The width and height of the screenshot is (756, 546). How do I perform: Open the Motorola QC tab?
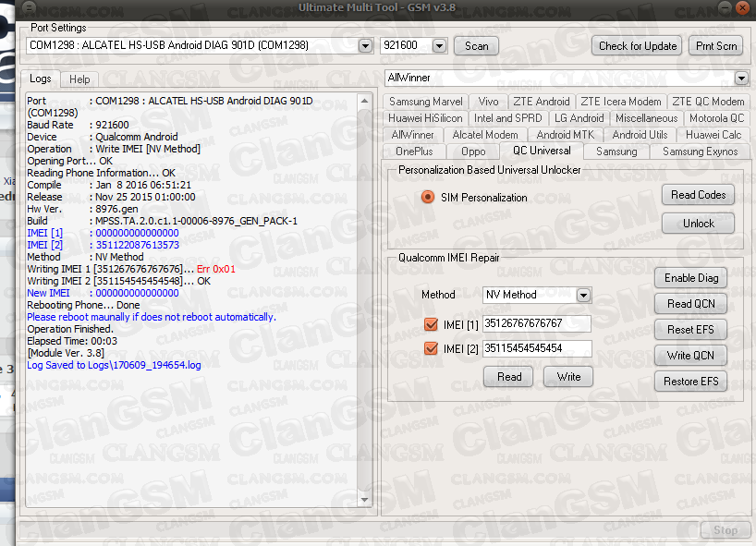tap(716, 118)
